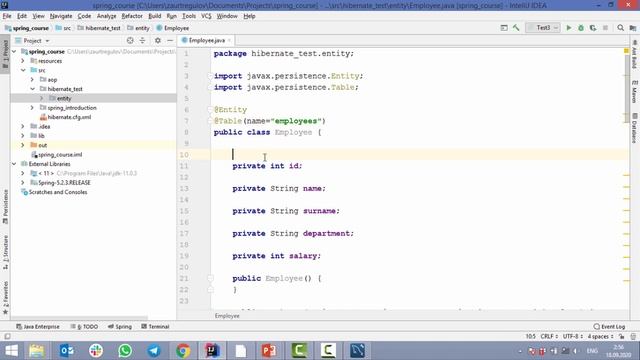Fold the import statements block
This screenshot has width=640, height=360.
pyautogui.click(x=211, y=76)
